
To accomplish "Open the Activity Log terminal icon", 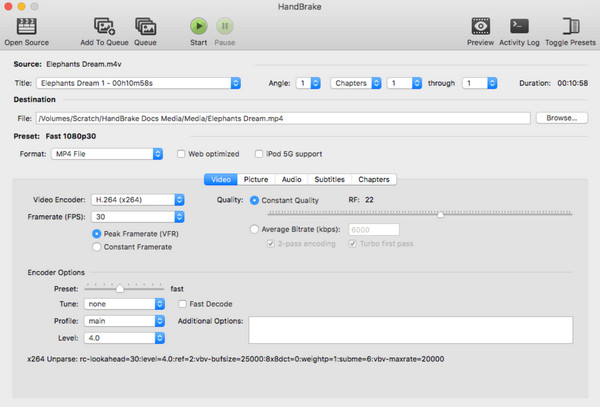I will click(519, 26).
